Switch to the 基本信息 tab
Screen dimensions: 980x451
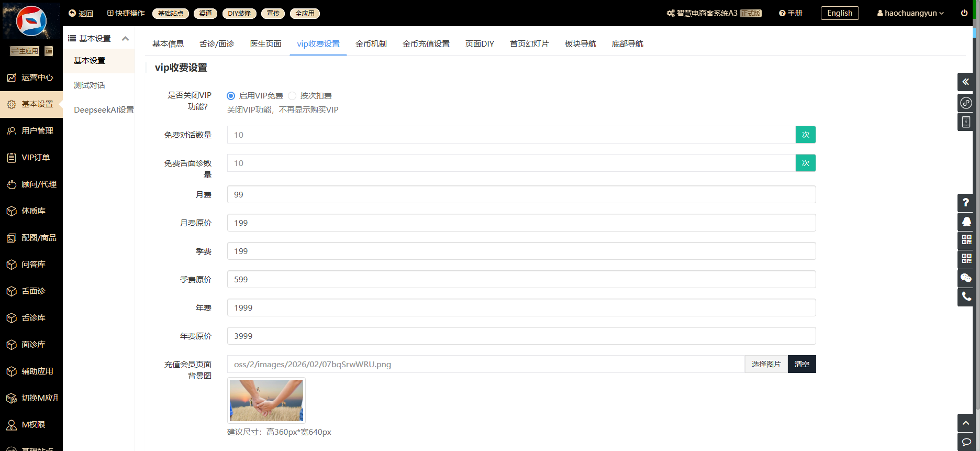click(168, 44)
